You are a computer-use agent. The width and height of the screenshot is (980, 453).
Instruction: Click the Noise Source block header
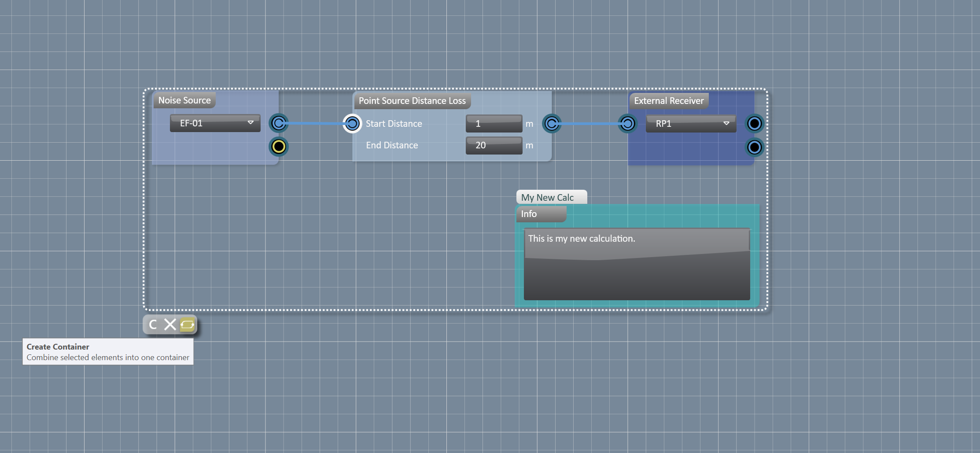pos(184,100)
